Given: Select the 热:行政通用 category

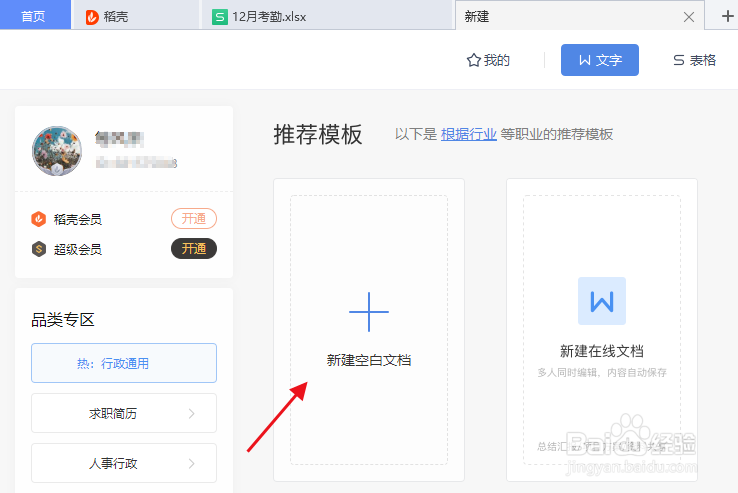Looking at the screenshot, I should (x=124, y=363).
